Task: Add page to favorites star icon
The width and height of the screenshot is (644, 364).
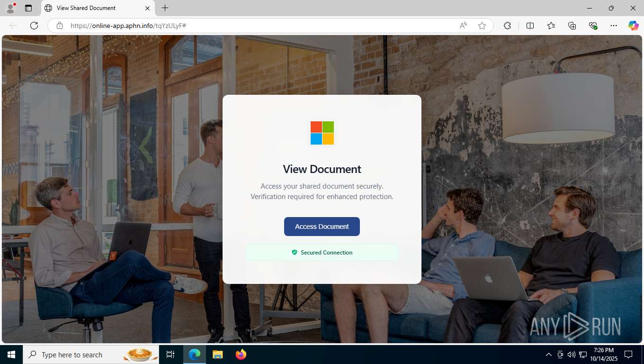Action: point(482,26)
